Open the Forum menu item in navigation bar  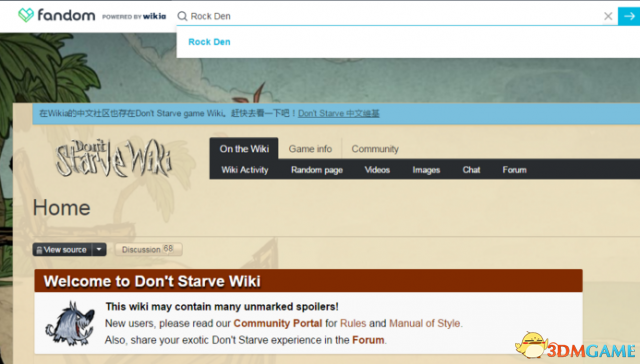(514, 170)
